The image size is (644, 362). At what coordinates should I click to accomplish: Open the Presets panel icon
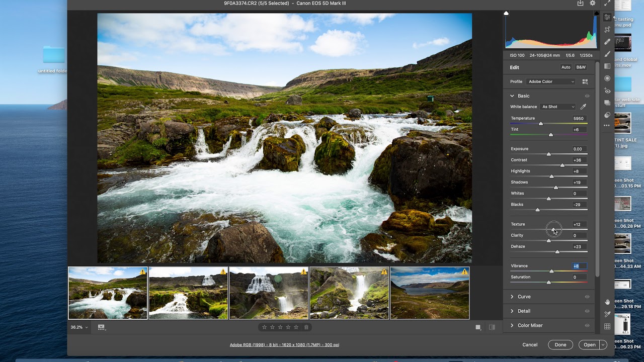pyautogui.click(x=607, y=115)
